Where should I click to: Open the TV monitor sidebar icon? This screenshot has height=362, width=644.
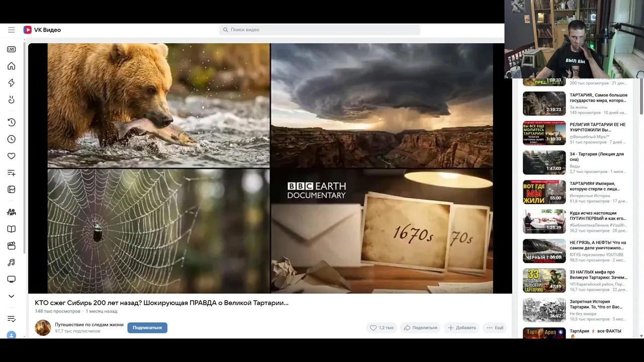tap(11, 280)
